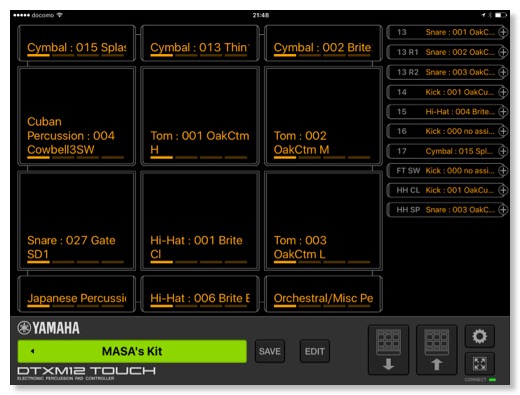Tap the pad upload arrow icon

pyautogui.click(x=436, y=350)
